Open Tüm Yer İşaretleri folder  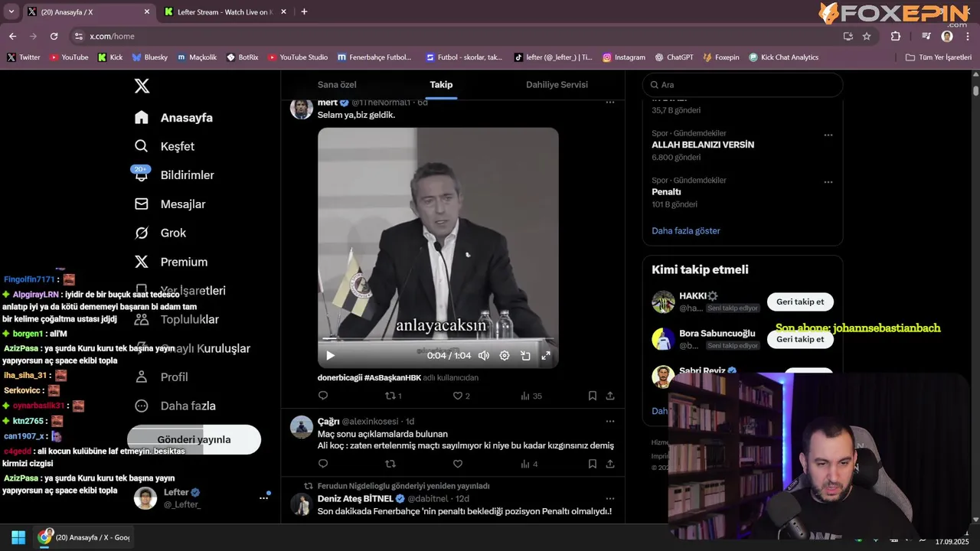938,57
